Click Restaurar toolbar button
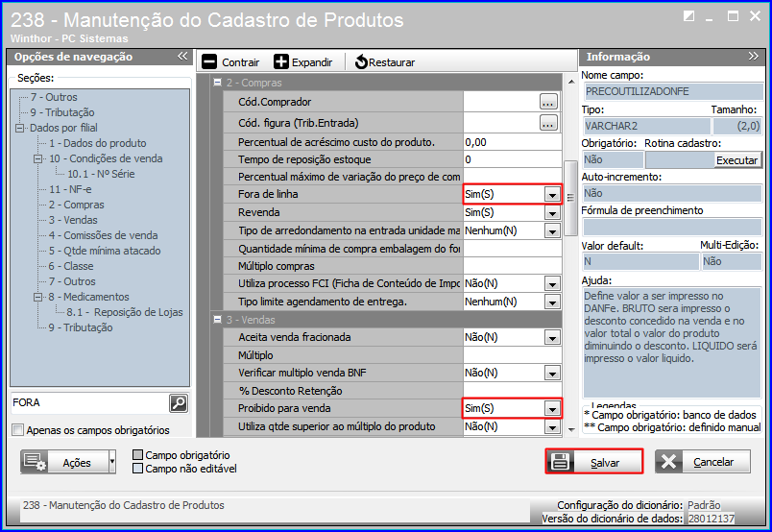 385,62
